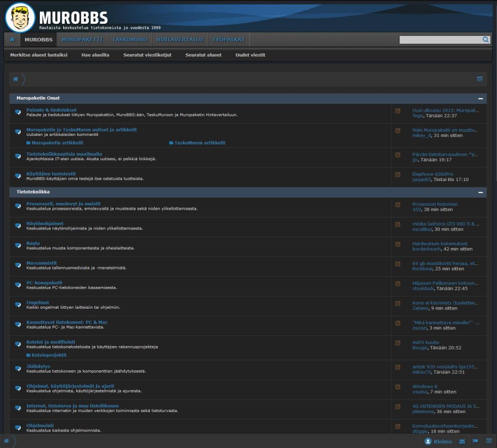Select Hae alueilta menu item
Screen dimensions: 497x448
(95, 55)
